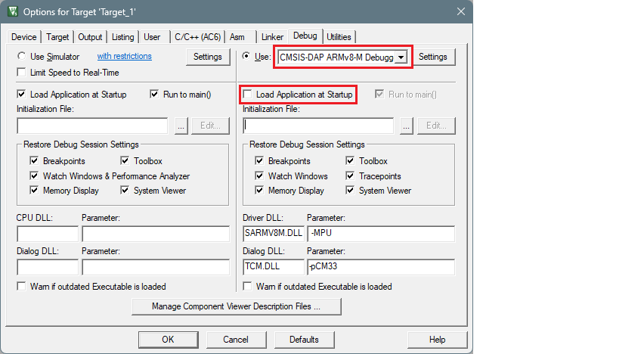This screenshot has width=644, height=354.
Task: Select the Use Simulator radio button
Action: click(21, 56)
